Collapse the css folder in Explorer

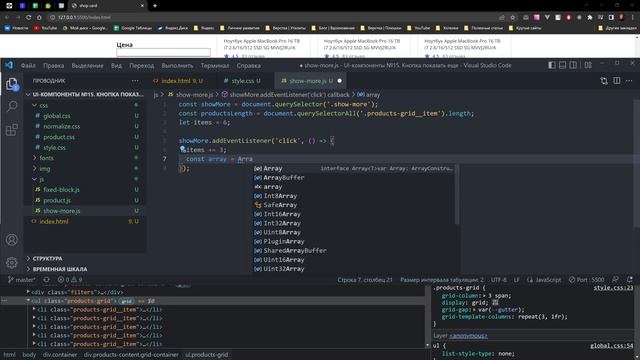tap(35, 105)
